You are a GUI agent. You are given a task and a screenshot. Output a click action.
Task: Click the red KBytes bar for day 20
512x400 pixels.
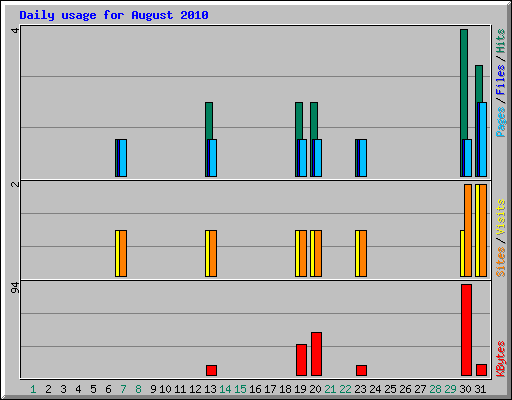tap(316, 354)
